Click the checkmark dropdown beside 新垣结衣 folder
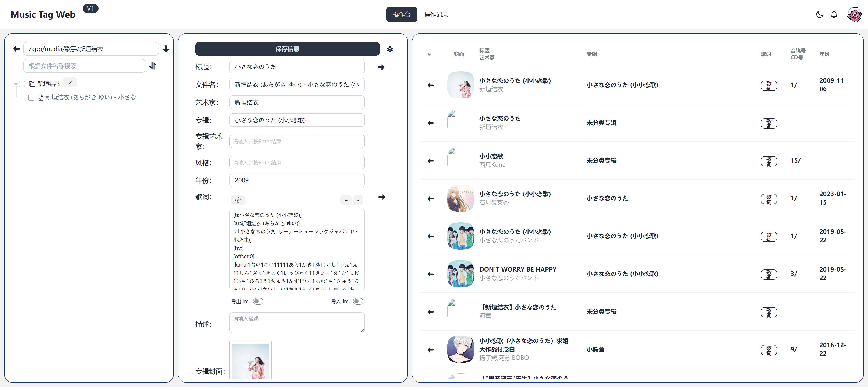The image size is (868, 390). click(x=70, y=83)
